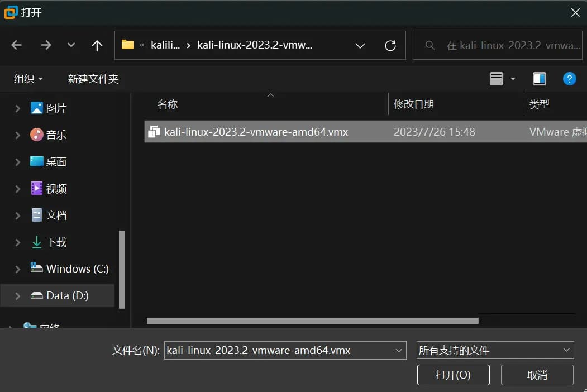587x392 pixels.
Task: Click 新建文件夹 to create a folder
Action: (93, 79)
